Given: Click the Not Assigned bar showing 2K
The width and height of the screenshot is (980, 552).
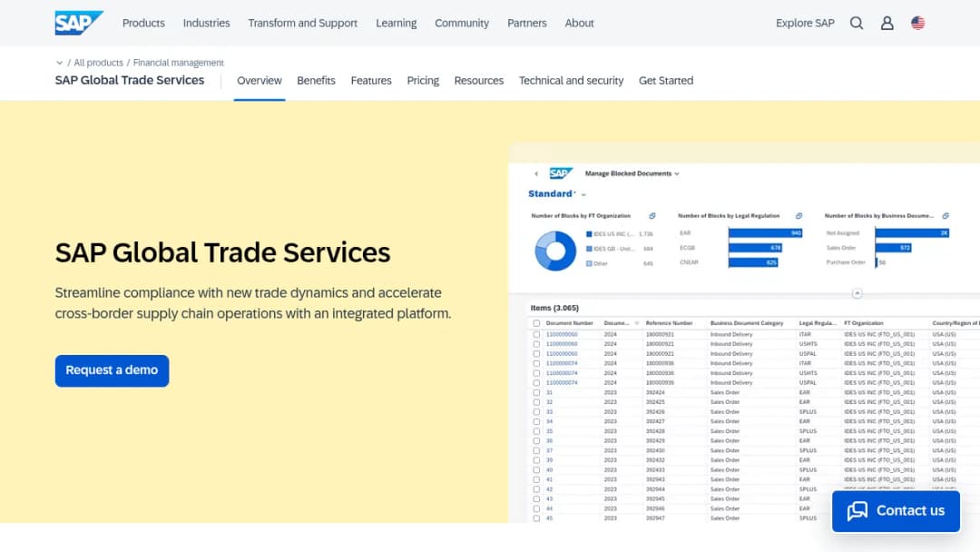Looking at the screenshot, I should (x=913, y=232).
